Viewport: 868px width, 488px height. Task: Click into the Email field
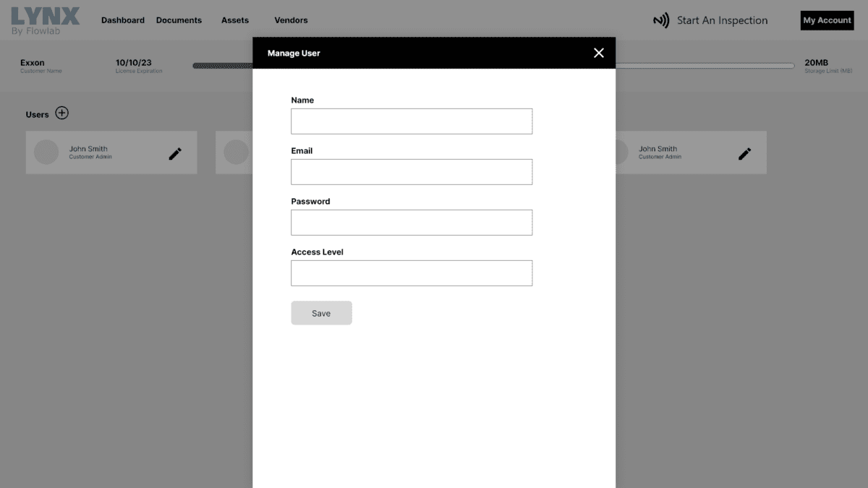tap(412, 172)
